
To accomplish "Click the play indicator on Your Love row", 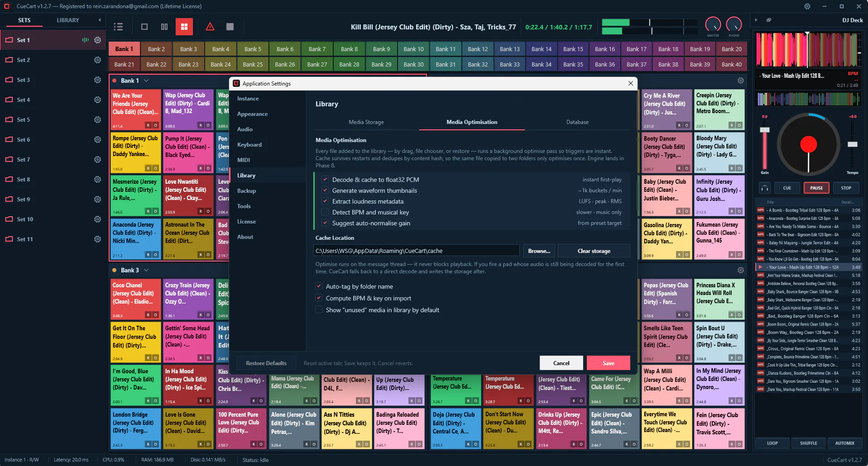I will click(x=761, y=267).
